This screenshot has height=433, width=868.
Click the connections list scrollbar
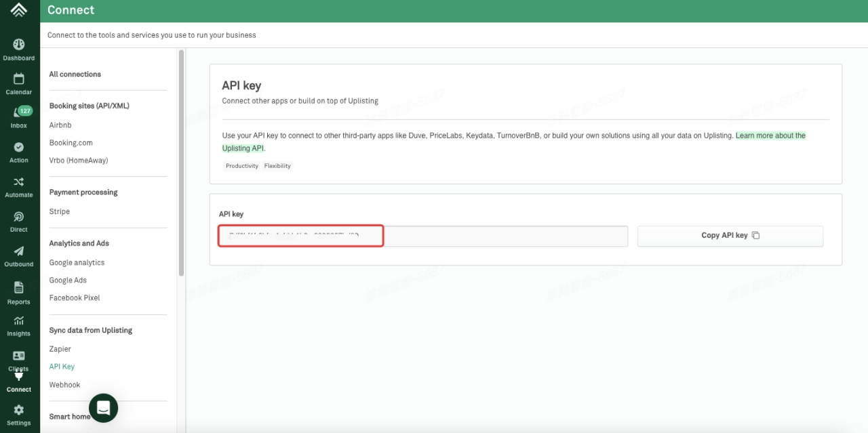[x=181, y=163]
